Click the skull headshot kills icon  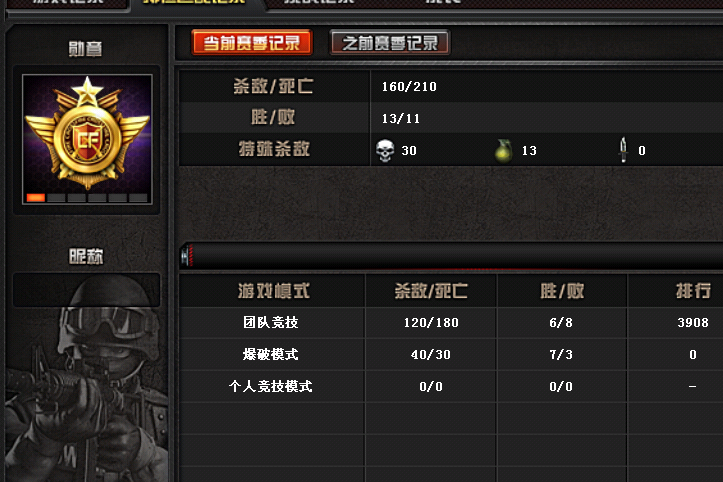point(385,150)
